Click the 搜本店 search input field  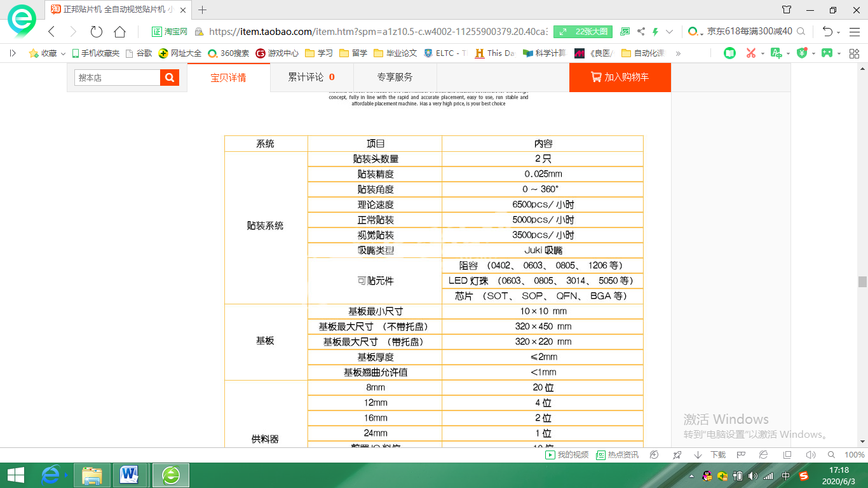(x=117, y=78)
